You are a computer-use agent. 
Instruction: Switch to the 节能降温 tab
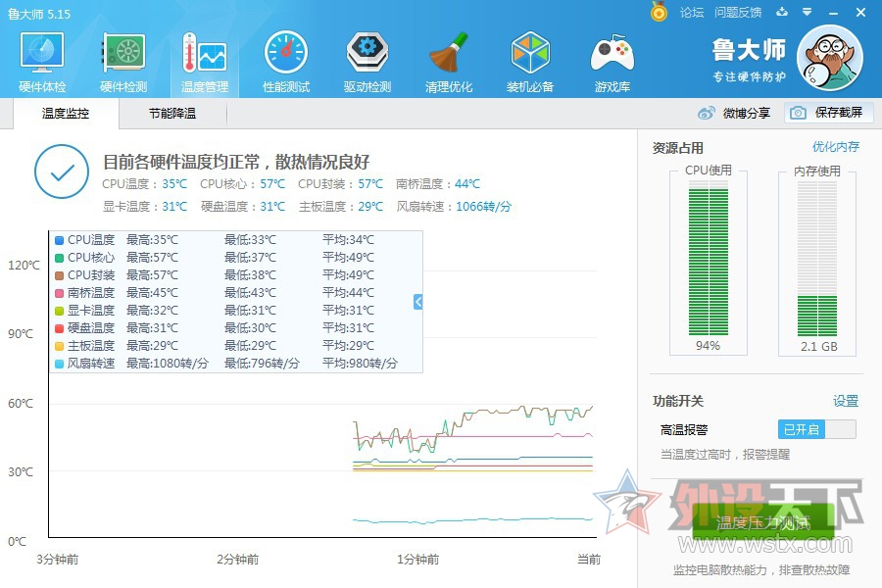tap(172, 114)
